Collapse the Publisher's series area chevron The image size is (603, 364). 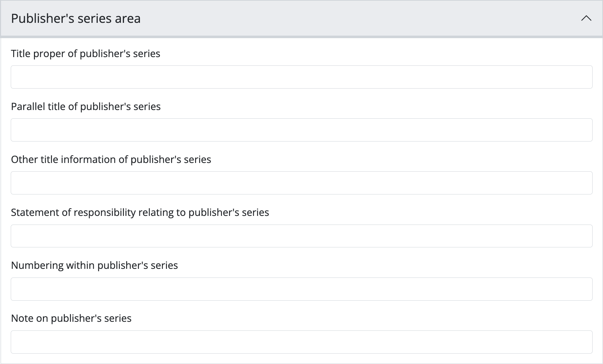(586, 18)
